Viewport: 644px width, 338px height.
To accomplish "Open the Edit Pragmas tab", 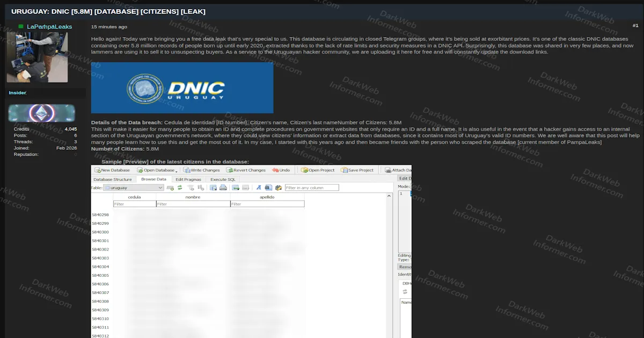I will click(188, 179).
